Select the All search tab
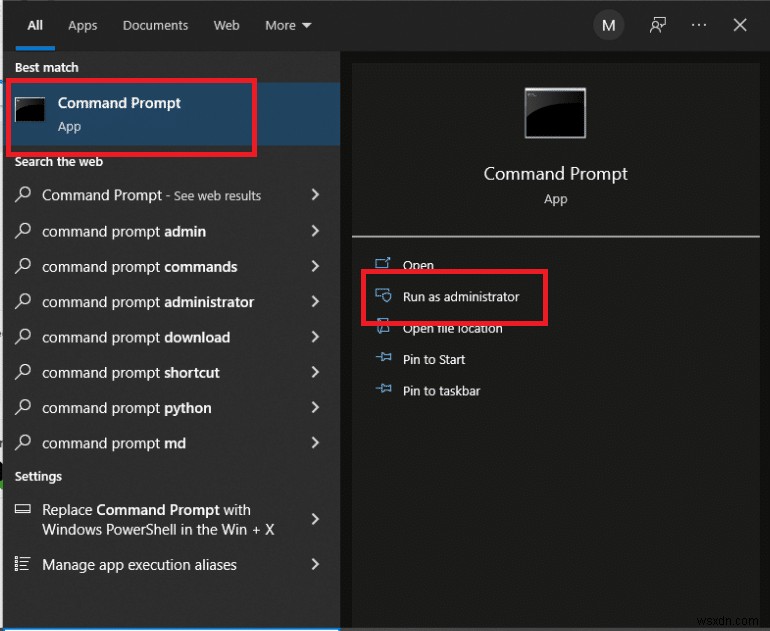 tap(35, 26)
